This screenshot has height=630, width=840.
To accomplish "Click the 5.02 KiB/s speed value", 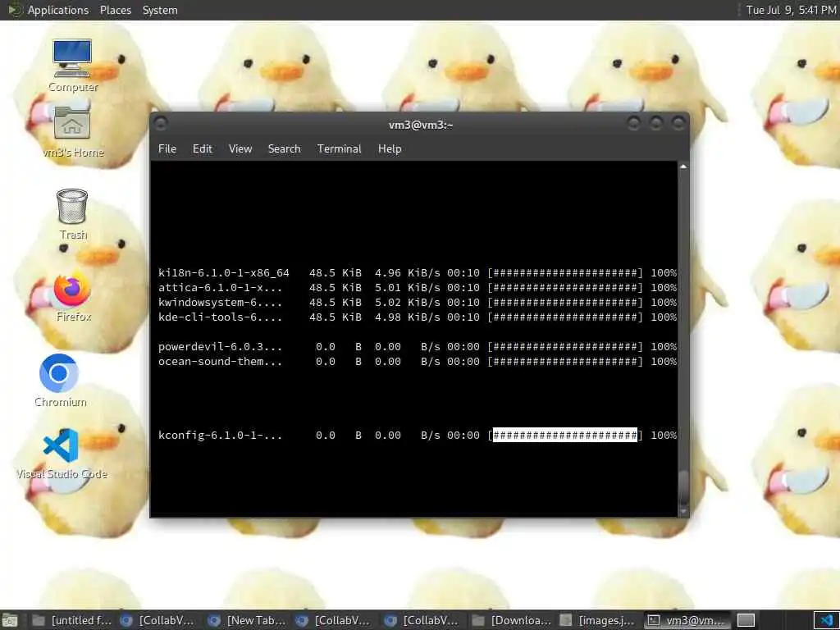I will [407, 302].
